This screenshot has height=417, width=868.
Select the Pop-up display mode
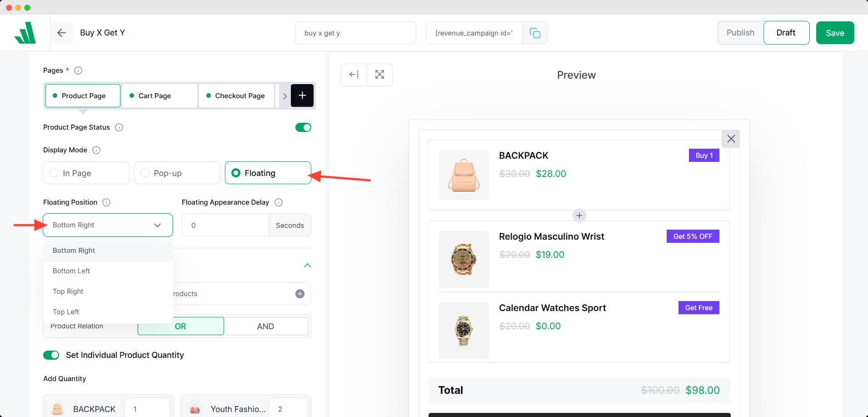(x=177, y=173)
